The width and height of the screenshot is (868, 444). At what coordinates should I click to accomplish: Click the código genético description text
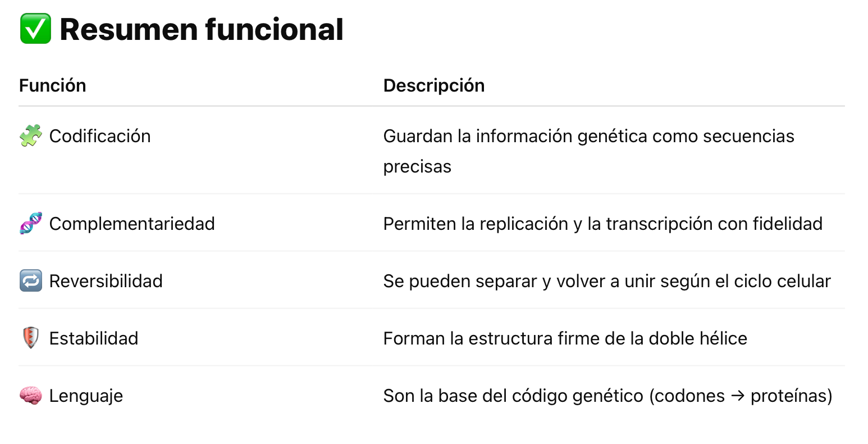point(608,396)
